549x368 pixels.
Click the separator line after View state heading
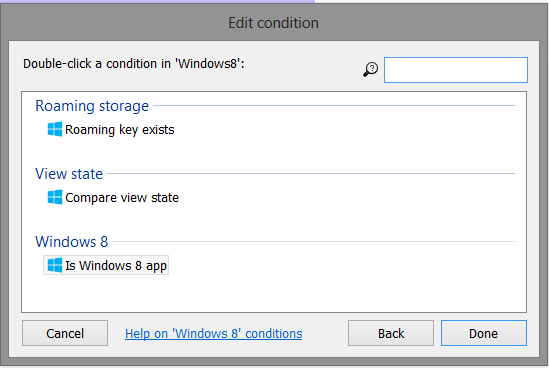pyautogui.click(x=311, y=173)
